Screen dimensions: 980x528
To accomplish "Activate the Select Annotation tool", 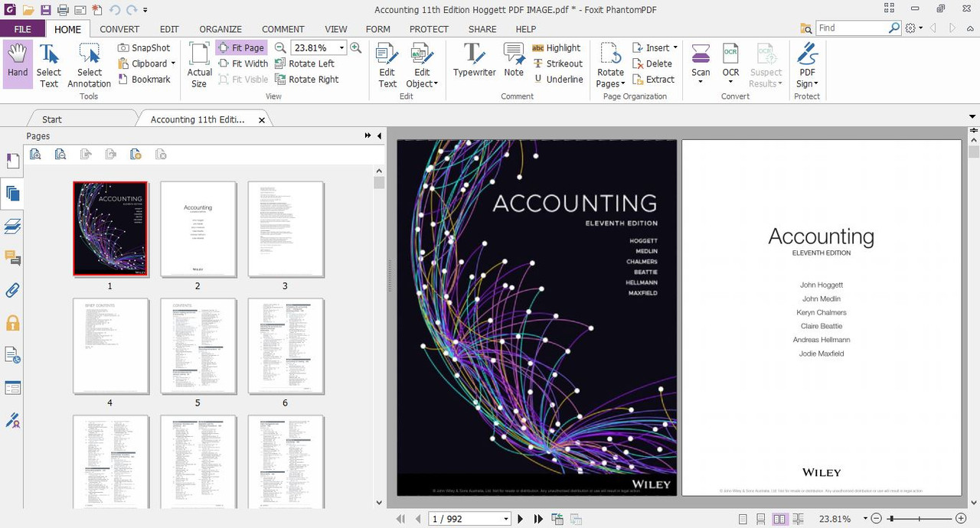I will click(90, 64).
